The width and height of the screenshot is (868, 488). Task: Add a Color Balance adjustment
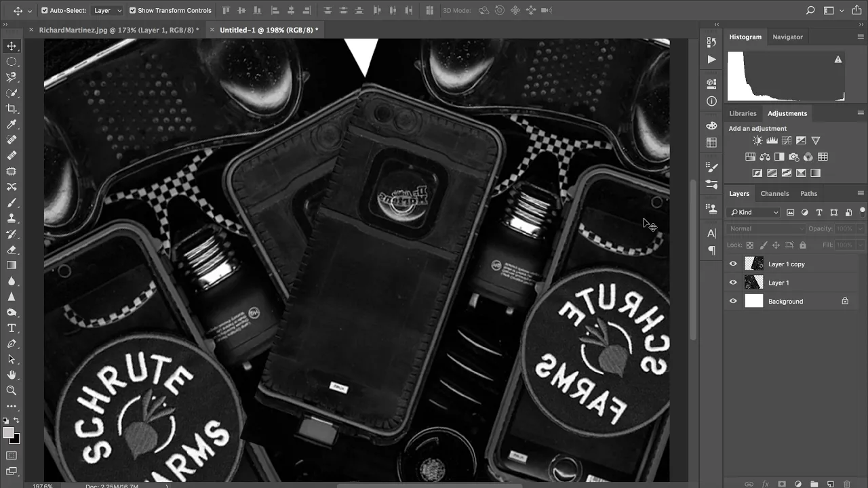tap(765, 157)
